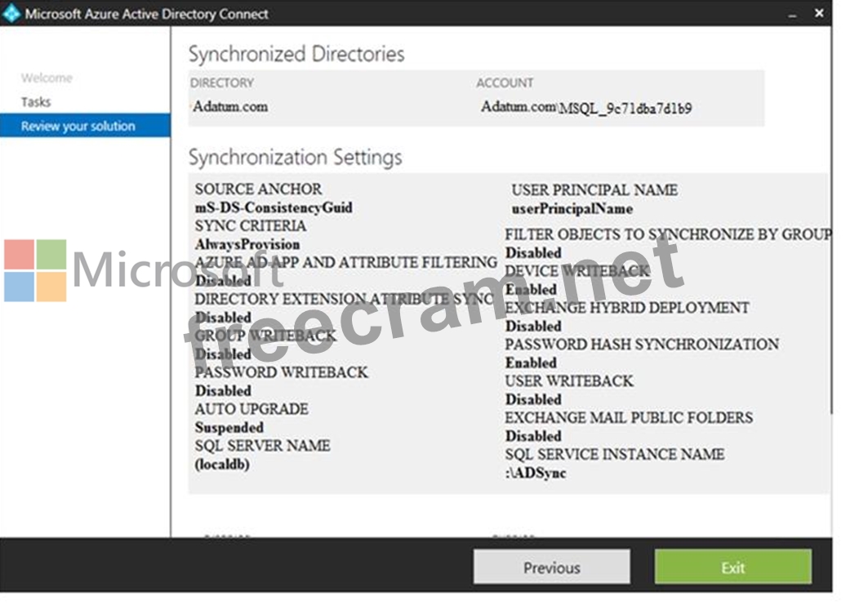Viewport: 868px width, 614px height.
Task: Select the userPrincipalName value
Action: pyautogui.click(x=572, y=209)
